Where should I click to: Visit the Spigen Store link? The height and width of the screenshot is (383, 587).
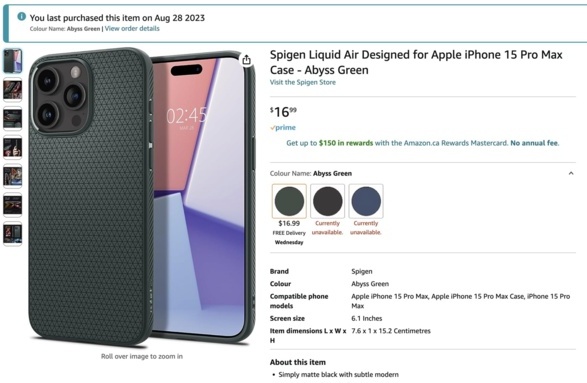point(303,82)
